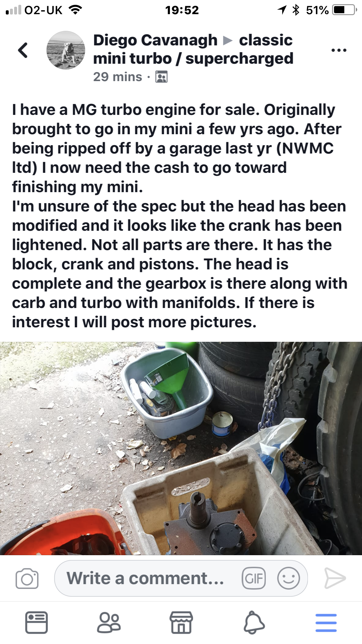This screenshot has height=644, width=362.
Task: Open the three-dot post options menu
Action: (339, 50)
